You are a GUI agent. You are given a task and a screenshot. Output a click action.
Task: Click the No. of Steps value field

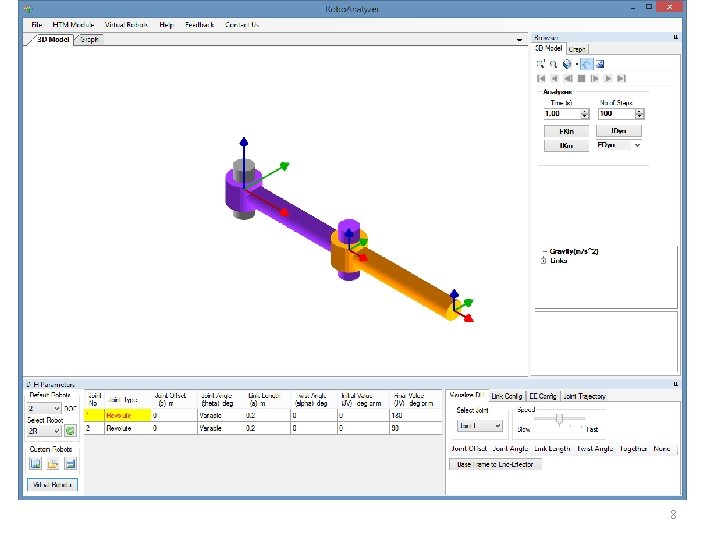(x=617, y=114)
